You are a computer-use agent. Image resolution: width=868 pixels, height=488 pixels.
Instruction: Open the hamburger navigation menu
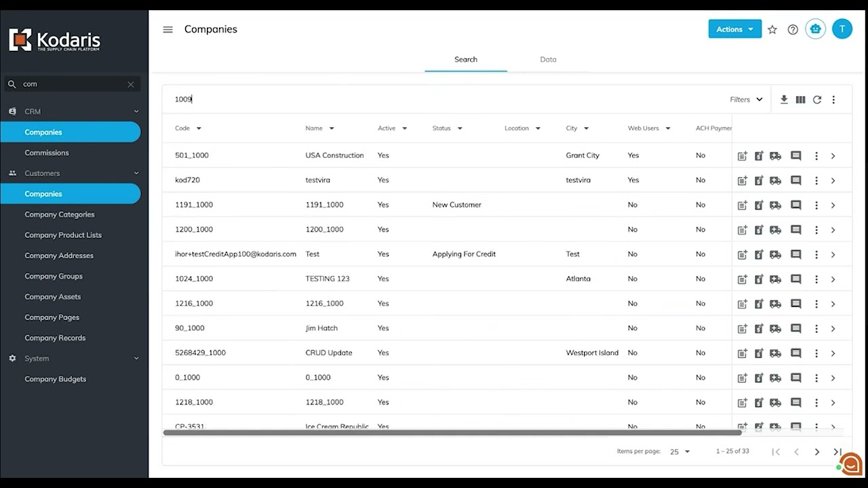click(x=168, y=30)
